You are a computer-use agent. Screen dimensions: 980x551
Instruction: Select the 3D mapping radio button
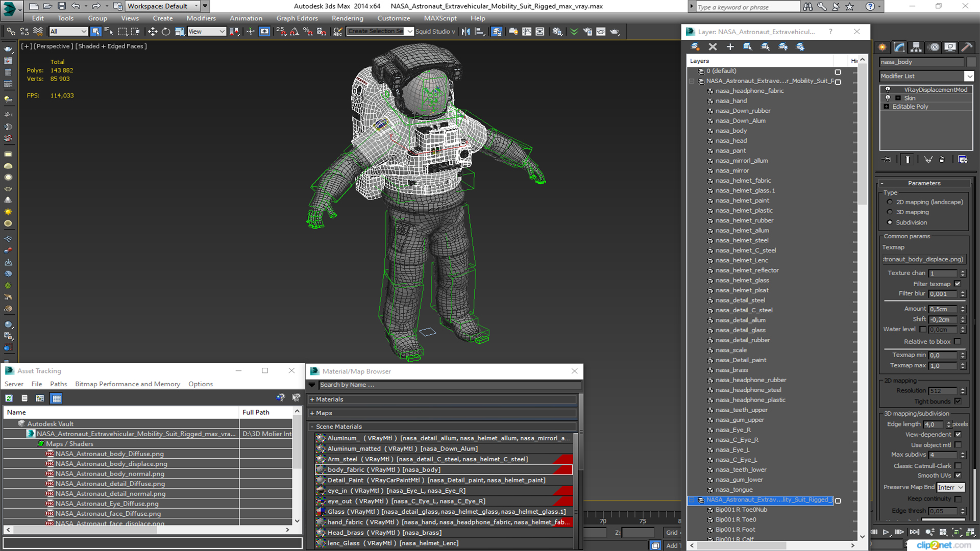[890, 212]
